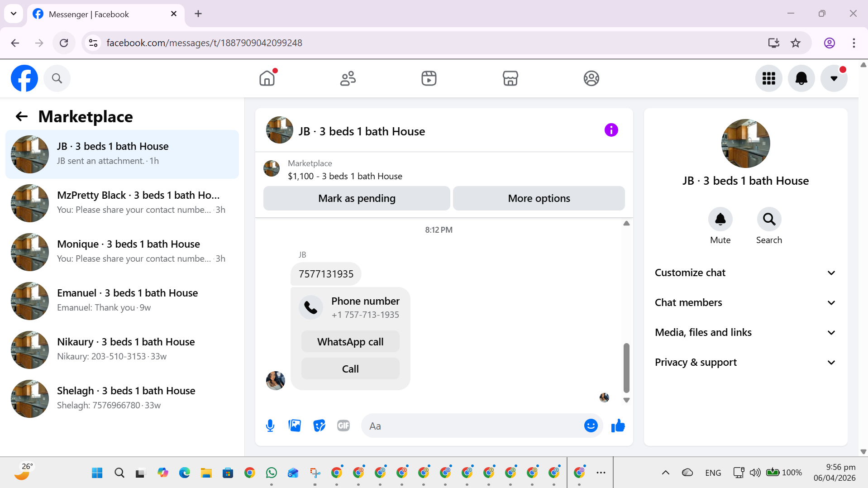Screen dimensions: 868x488
Task: Select the Messenger | Facebook tab
Action: tap(106, 14)
